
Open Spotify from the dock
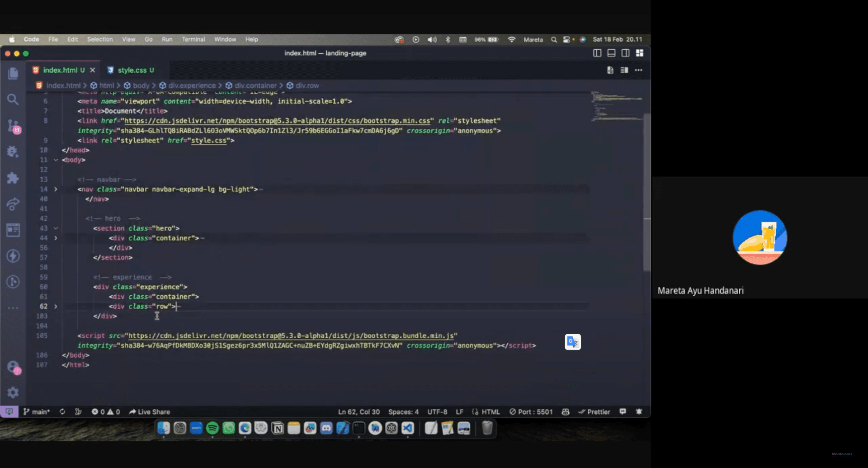click(x=212, y=428)
